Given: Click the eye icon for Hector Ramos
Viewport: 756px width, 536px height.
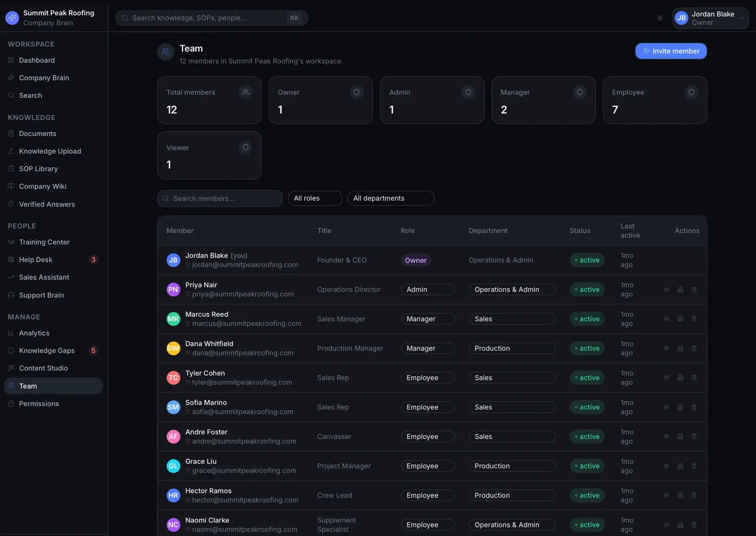Looking at the screenshot, I should pos(666,495).
